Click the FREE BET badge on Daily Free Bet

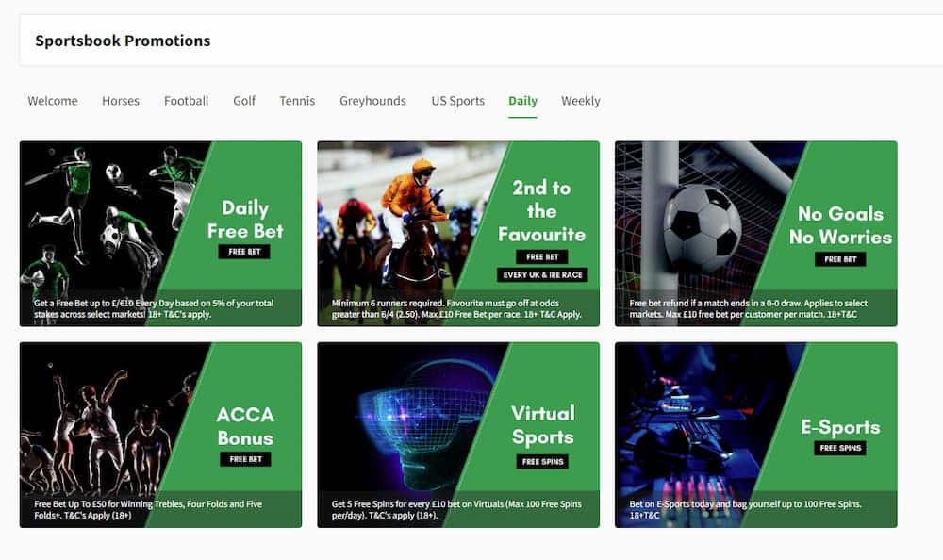(244, 252)
